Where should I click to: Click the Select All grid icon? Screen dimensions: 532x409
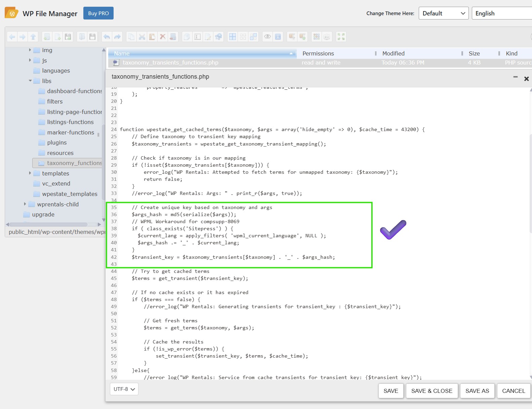[x=233, y=37]
